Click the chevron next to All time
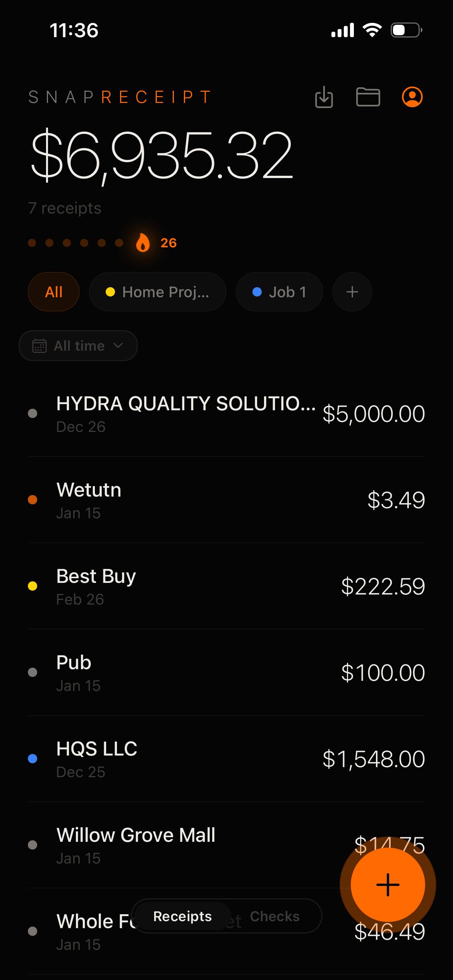This screenshot has height=980, width=453. [118, 346]
